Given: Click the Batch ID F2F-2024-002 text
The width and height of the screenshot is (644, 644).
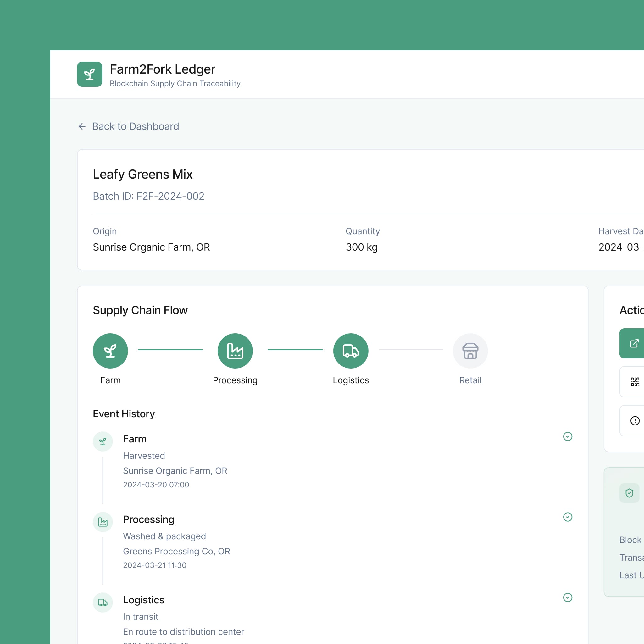Looking at the screenshot, I should [148, 196].
